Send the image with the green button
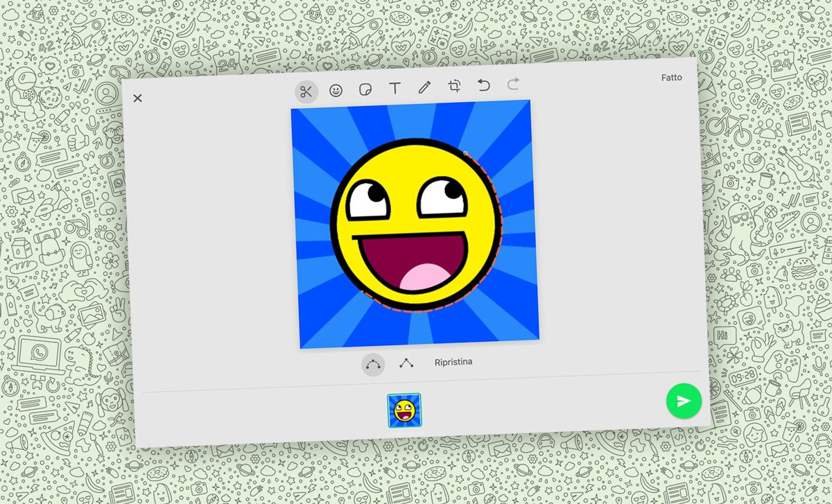The image size is (832, 504). 684,401
